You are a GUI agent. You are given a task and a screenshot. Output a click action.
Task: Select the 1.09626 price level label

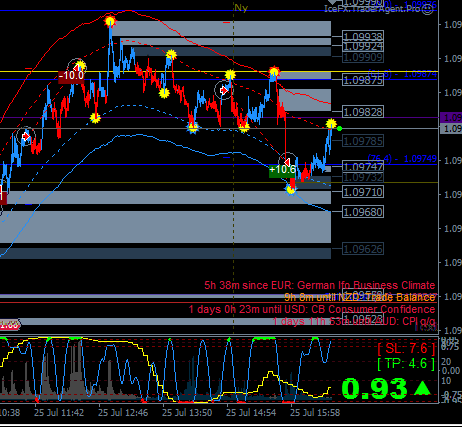pos(363,249)
